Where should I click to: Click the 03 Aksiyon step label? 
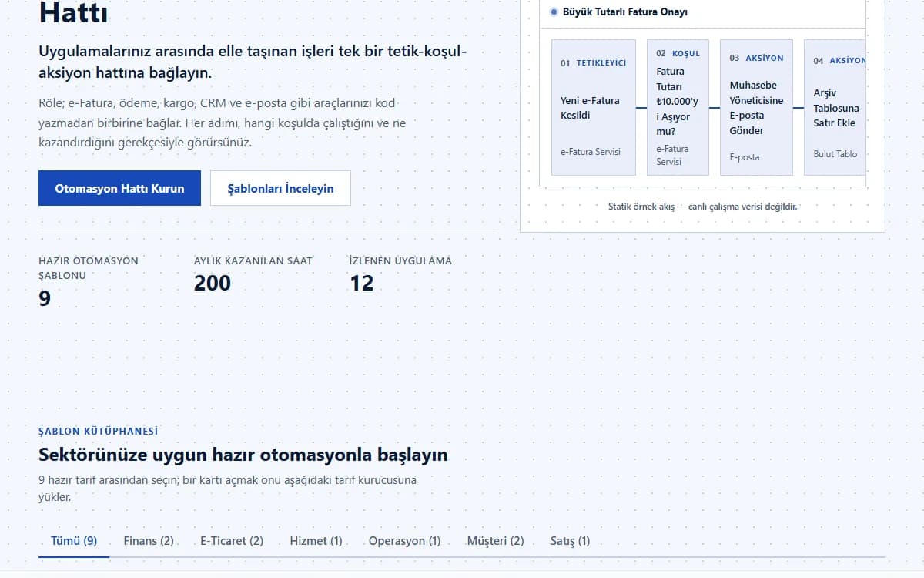coord(757,58)
